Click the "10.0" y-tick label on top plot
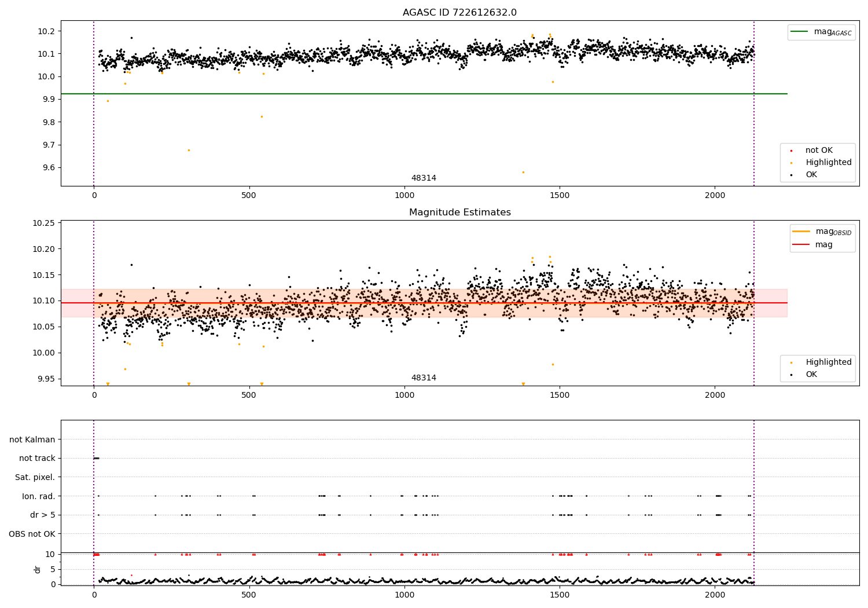868x608 pixels. click(45, 77)
